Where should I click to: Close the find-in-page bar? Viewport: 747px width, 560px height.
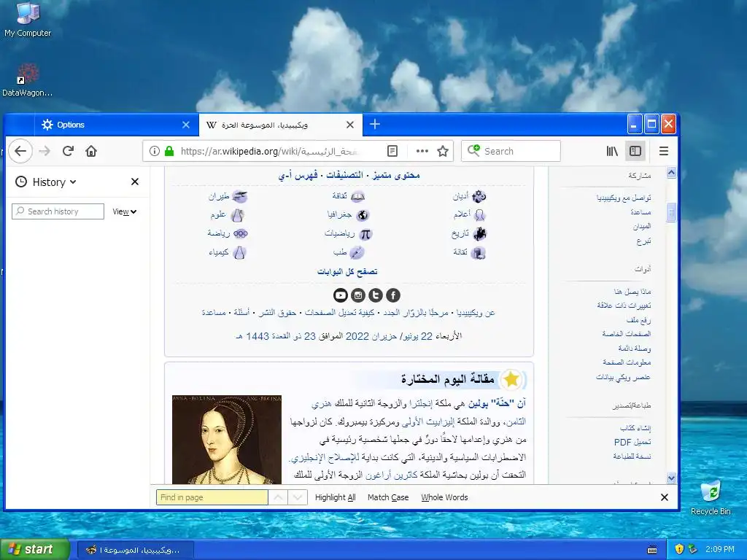click(x=665, y=497)
